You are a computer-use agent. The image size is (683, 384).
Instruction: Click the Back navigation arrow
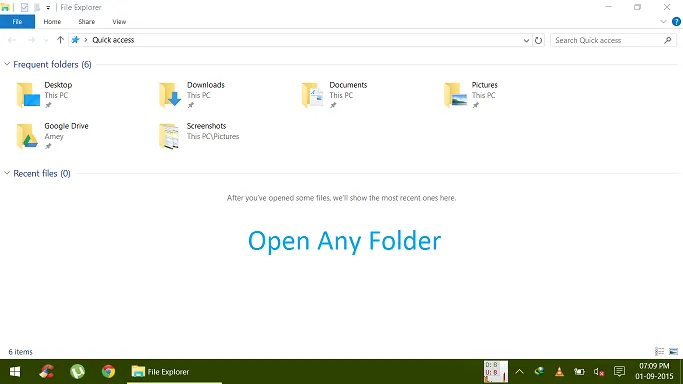[12, 40]
